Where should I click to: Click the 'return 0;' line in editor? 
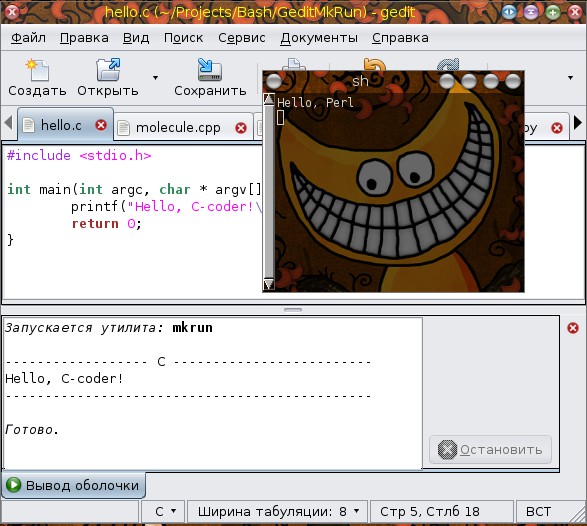106,224
